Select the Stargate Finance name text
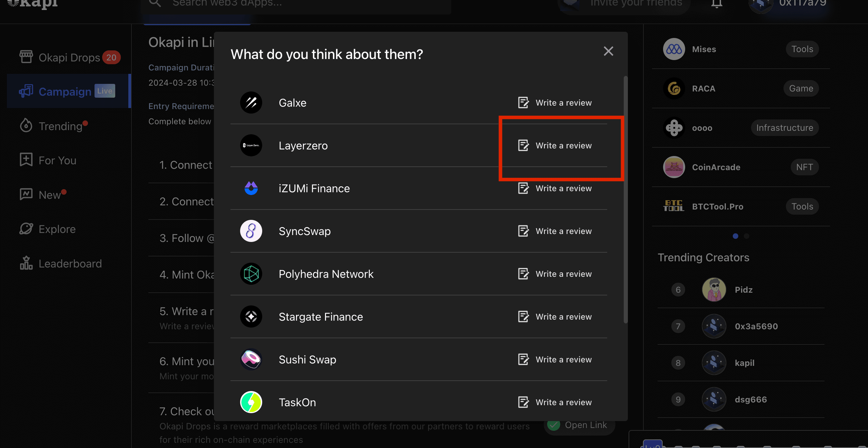868x448 pixels. point(321,317)
